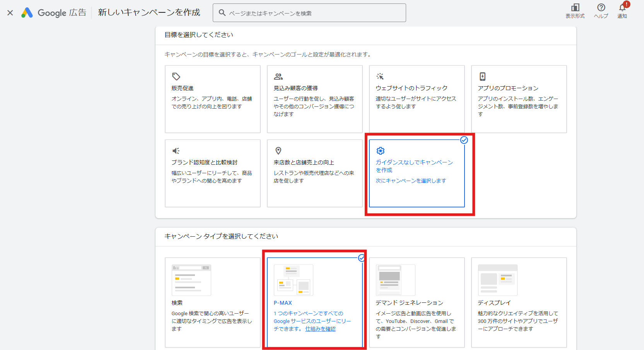Click the gear icon on ガイダンスなし card

381,151
